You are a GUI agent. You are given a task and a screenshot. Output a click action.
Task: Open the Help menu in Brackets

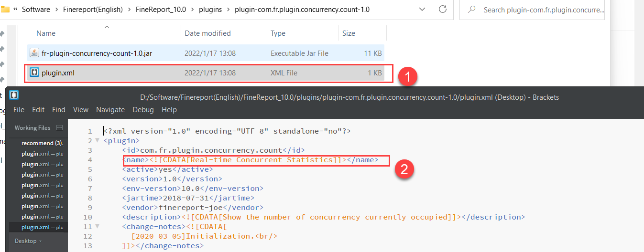(169, 110)
